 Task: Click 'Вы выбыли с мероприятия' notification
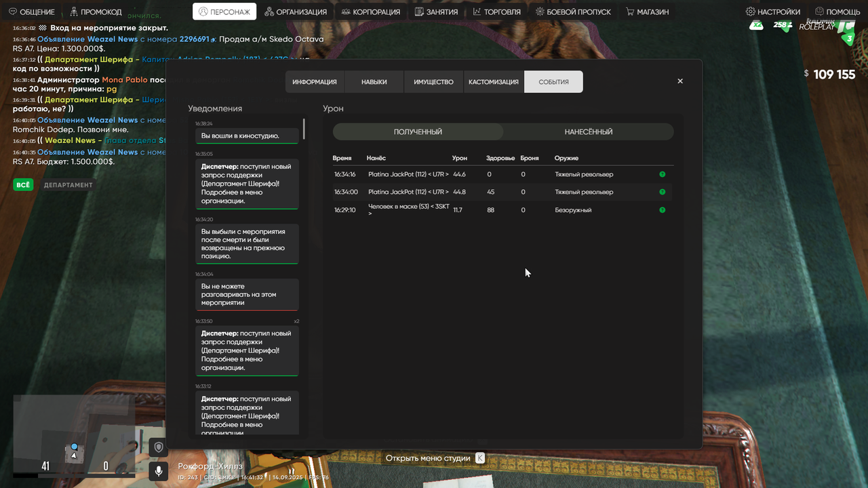click(247, 244)
